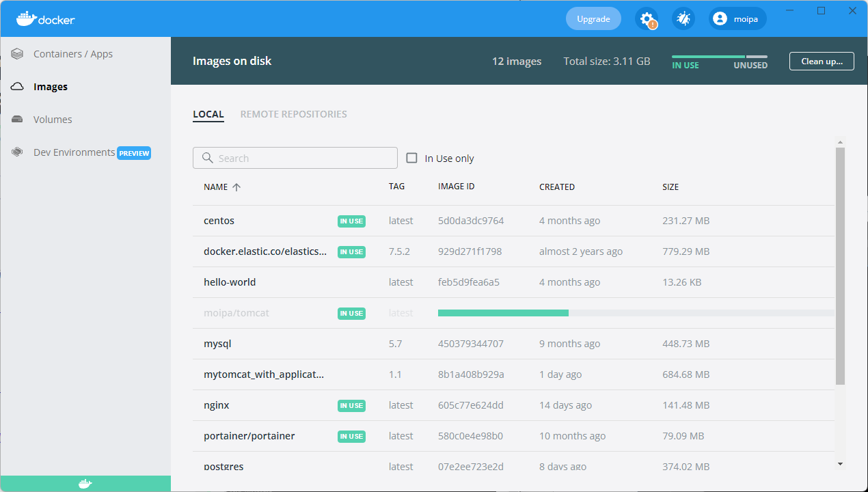
Task: Switch to the REMOTE REPOSITORIES tab
Action: click(x=294, y=114)
